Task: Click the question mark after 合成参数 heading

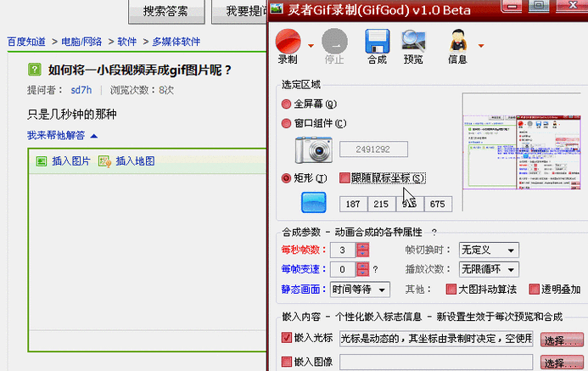Action: click(434, 233)
